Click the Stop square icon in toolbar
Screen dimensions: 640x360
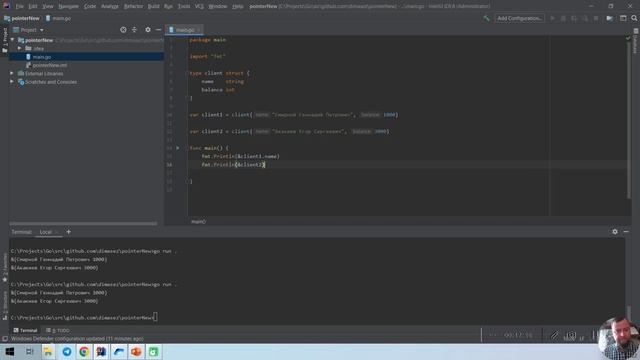596,18
